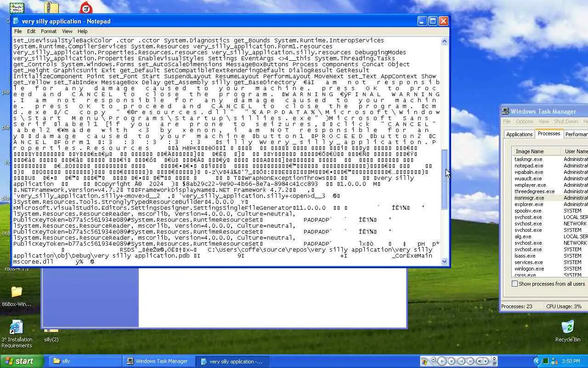Switch to the silly folder taskbar button
This screenshot has width=588, height=368.
[85, 361]
